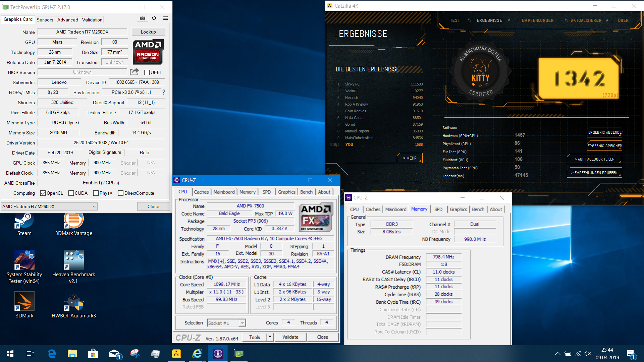Open Graphics tab in front CPU-Z window
The width and height of the screenshot is (644, 362).
click(x=286, y=192)
